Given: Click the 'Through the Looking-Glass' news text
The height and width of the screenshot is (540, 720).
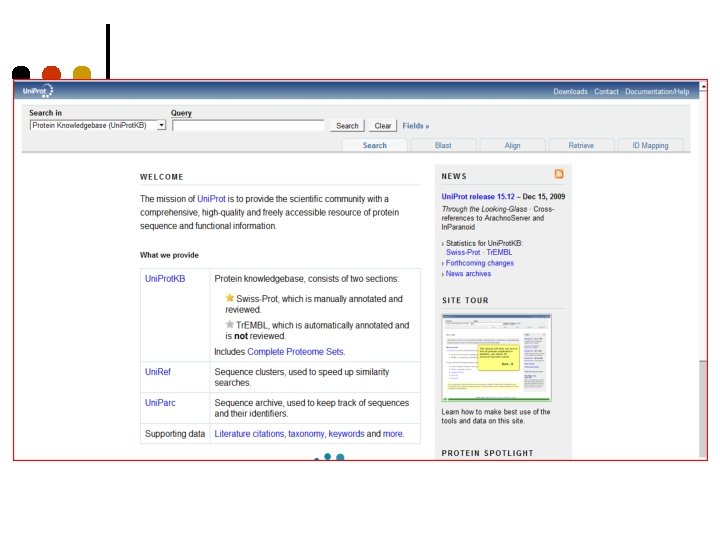Looking at the screenshot, I should pos(484,209).
